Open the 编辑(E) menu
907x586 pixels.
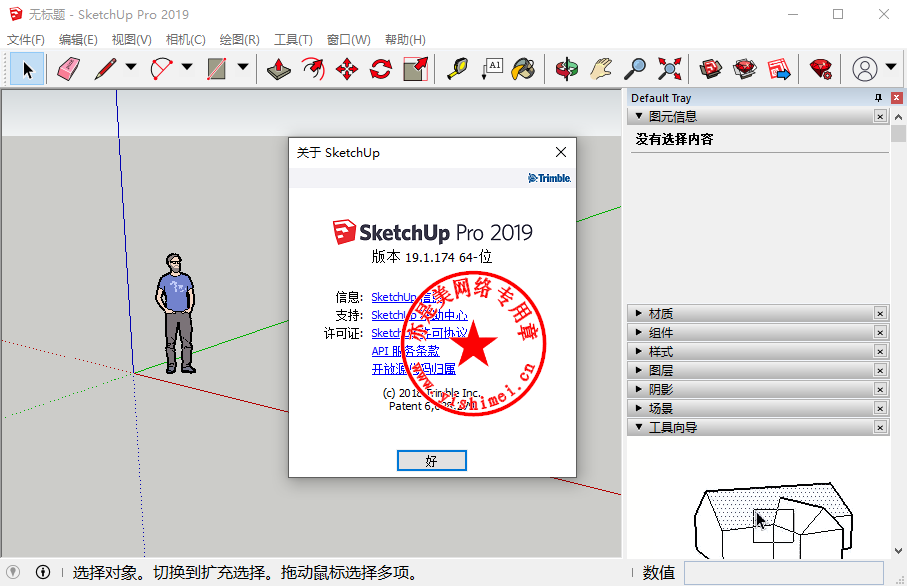[x=78, y=39]
